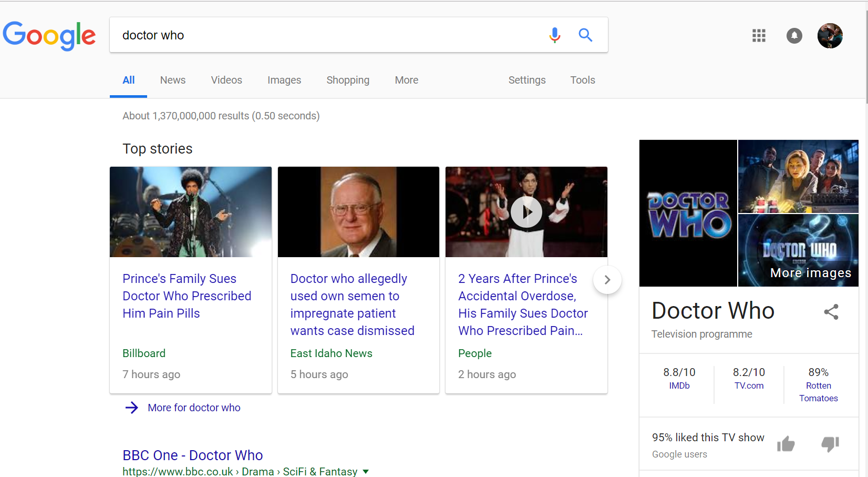
Task: Click the 8.2/10 TV.com score
Action: (x=749, y=372)
